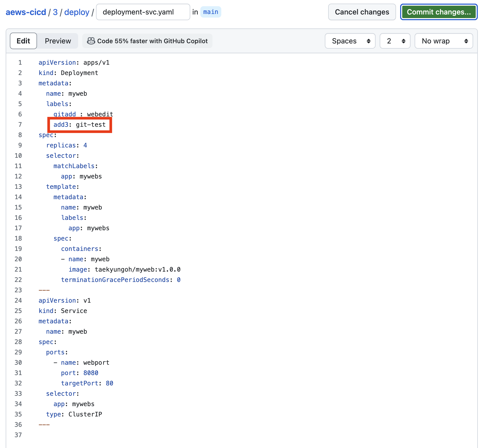This screenshot has width=484, height=448.
Task: Click the line matchLabels:
Action: (76, 166)
